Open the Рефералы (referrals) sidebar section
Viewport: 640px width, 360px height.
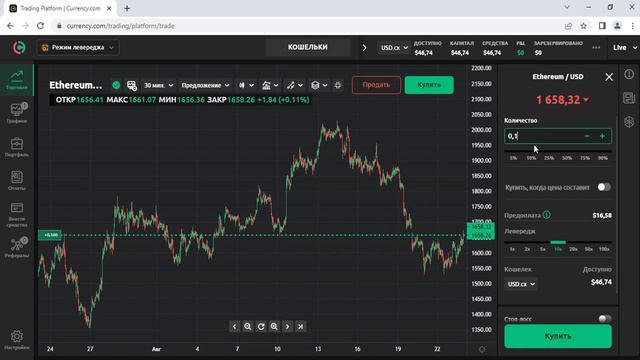tap(17, 247)
